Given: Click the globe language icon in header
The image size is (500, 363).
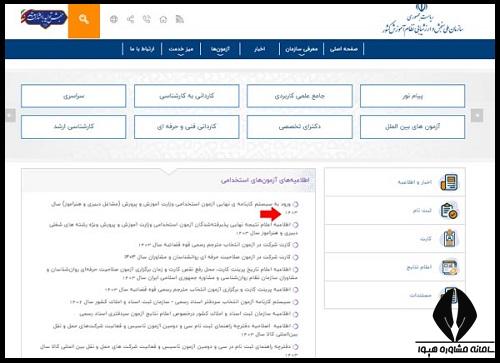Looking at the screenshot, I should point(114,19).
